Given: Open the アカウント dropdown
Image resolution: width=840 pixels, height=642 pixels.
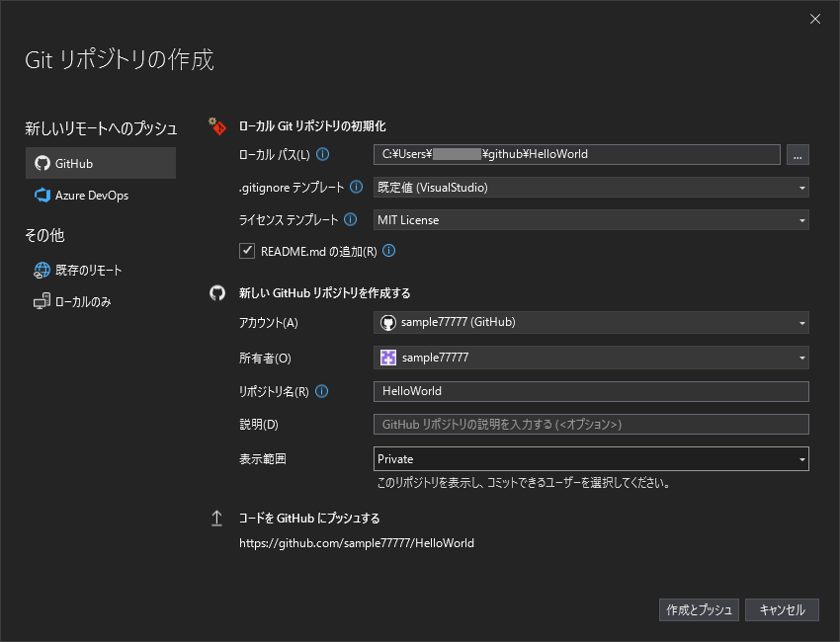Looking at the screenshot, I should (591, 322).
